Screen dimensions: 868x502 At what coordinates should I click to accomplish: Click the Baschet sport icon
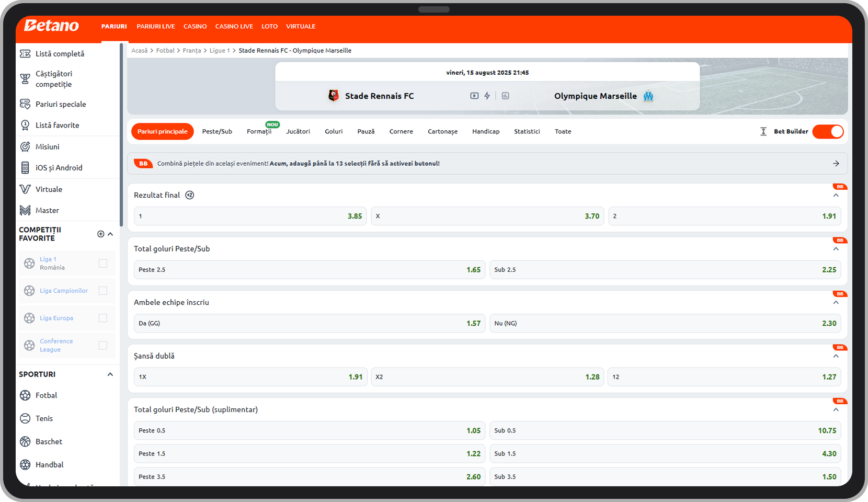click(x=25, y=441)
